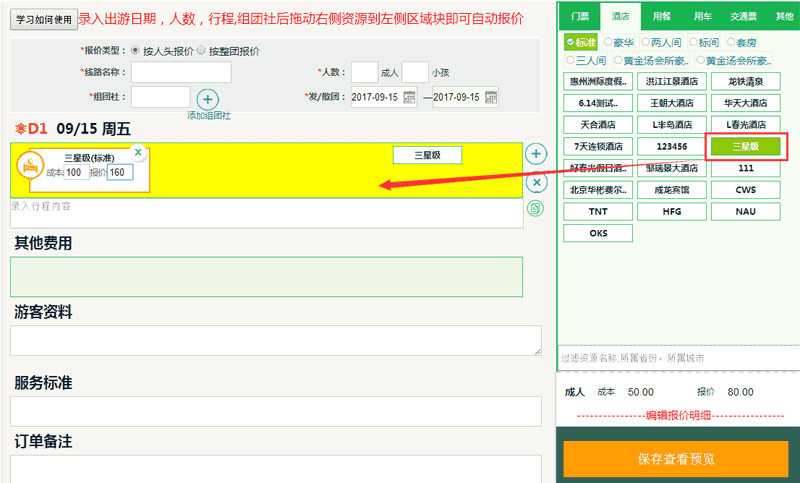Click the 线路名称 input field
800x483 pixels.
coord(181,72)
